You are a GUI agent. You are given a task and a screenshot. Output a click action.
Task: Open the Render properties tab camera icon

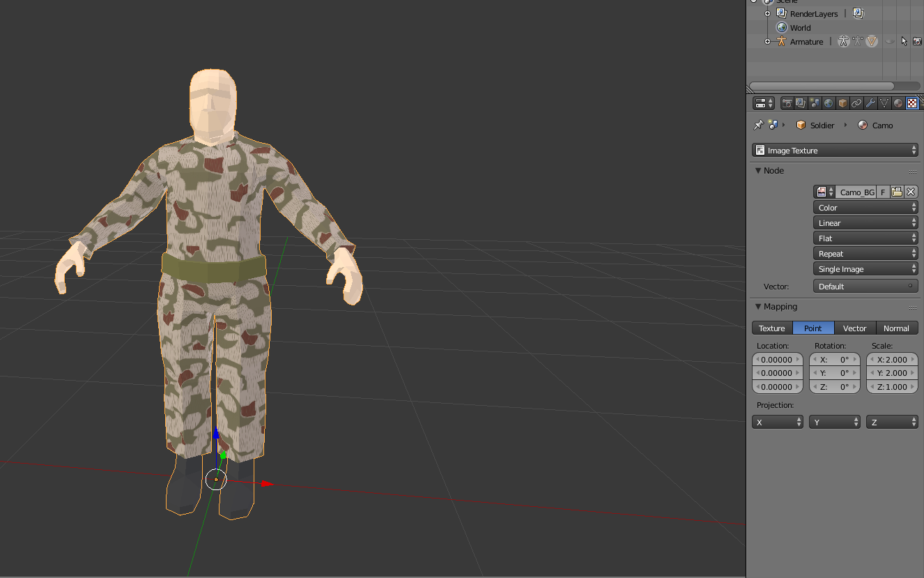point(787,103)
